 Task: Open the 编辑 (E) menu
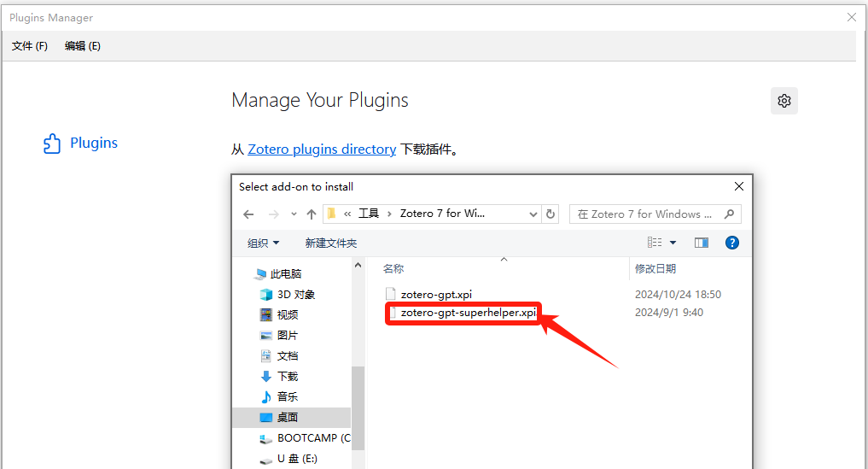(x=83, y=46)
